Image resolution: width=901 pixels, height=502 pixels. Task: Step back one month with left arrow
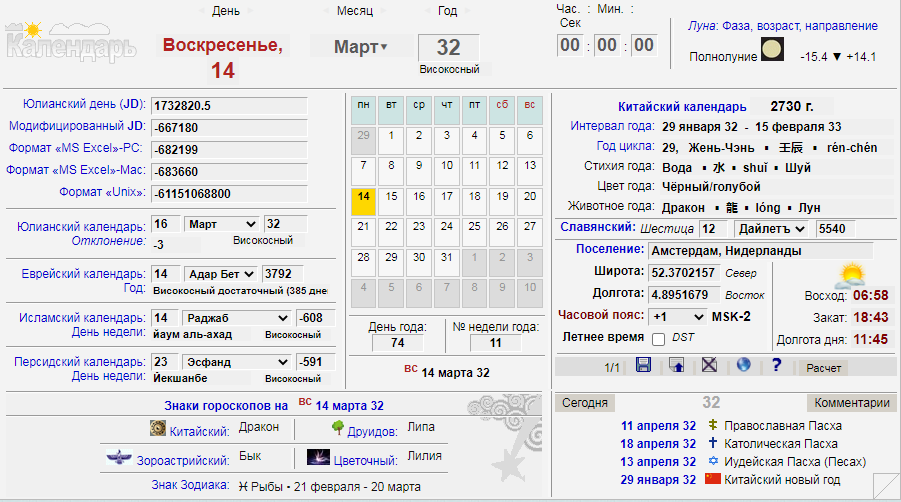coord(326,10)
